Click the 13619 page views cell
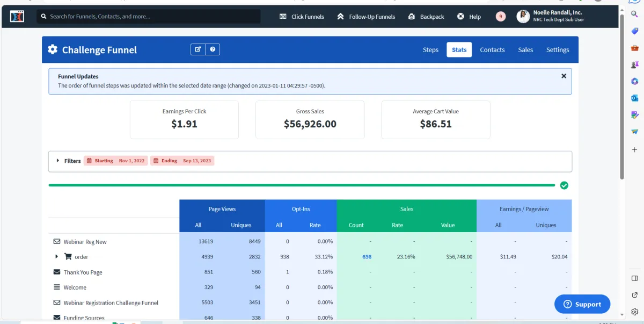This screenshot has width=644, height=324. pos(206,242)
